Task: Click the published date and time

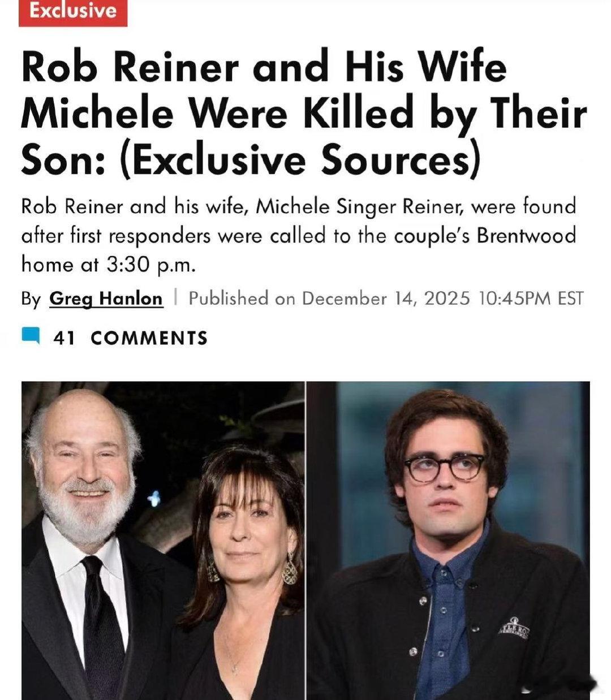Action: click(385, 298)
